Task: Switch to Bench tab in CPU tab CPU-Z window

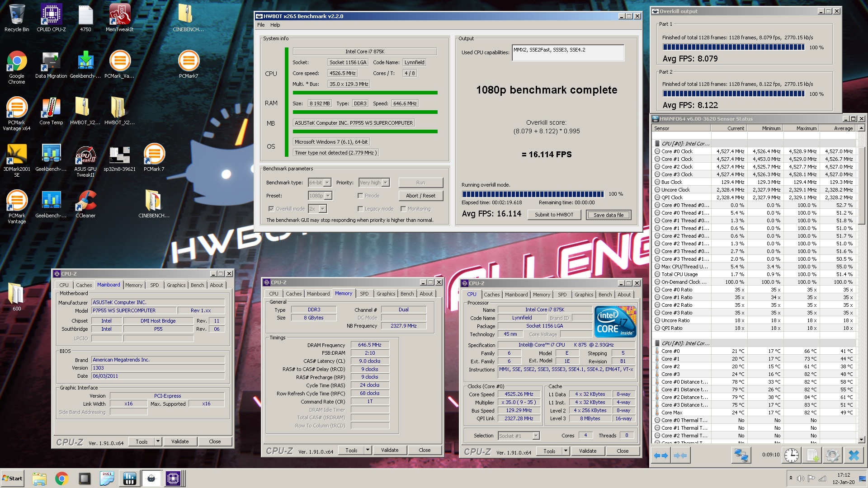Action: coord(605,295)
